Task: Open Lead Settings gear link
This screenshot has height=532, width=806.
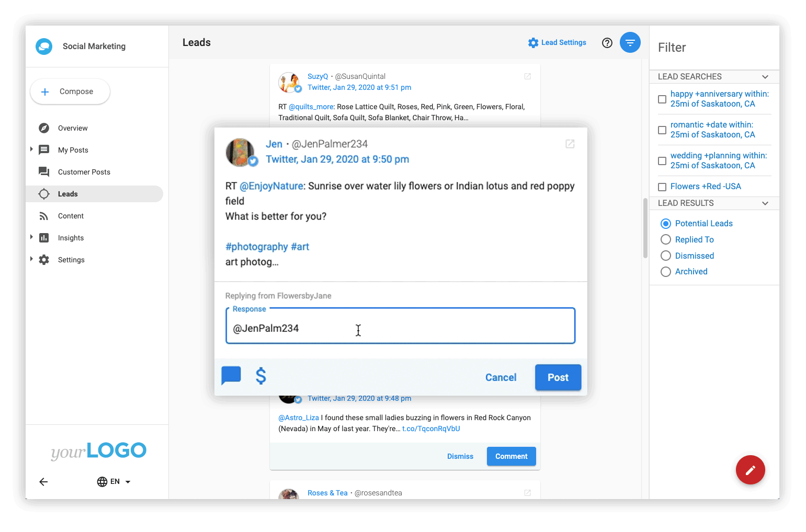Action: (x=557, y=43)
